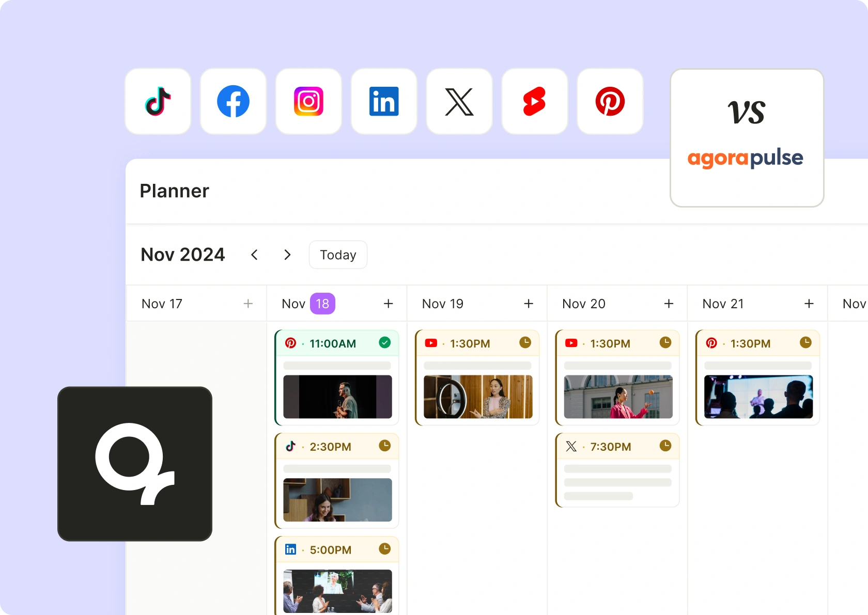
Task: Click the scheduled clock icon on 5:00PM post
Action: coord(385,549)
